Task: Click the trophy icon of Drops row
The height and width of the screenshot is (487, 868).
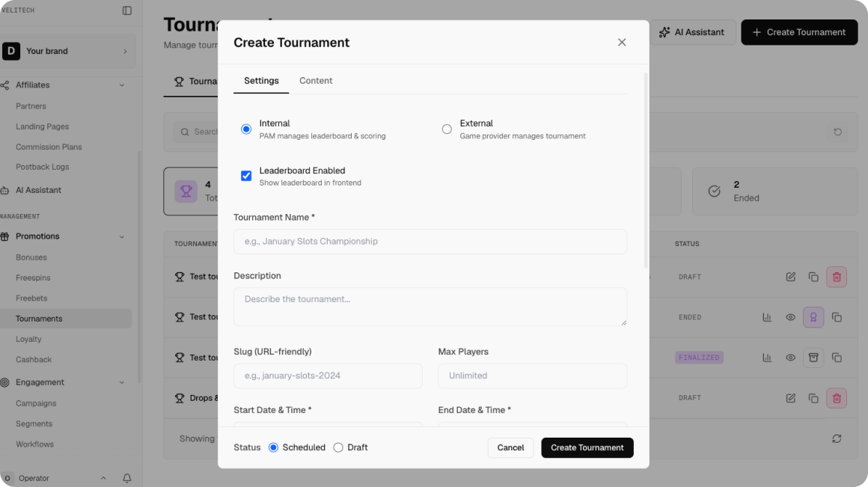Action: click(x=180, y=398)
